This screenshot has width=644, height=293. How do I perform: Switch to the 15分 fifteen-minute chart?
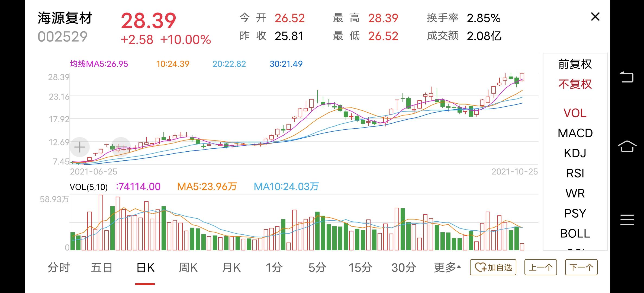pos(360,268)
